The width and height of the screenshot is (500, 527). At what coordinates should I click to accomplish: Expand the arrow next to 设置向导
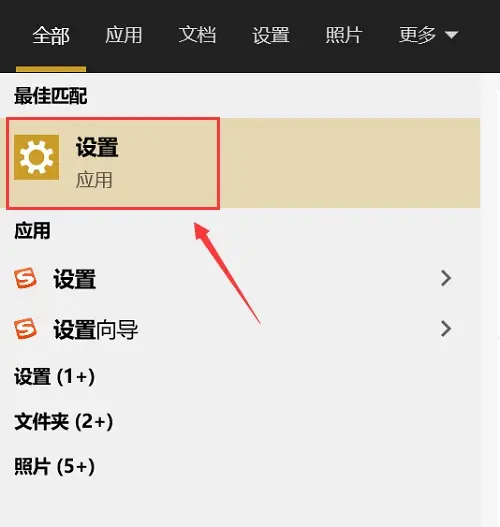click(x=446, y=329)
